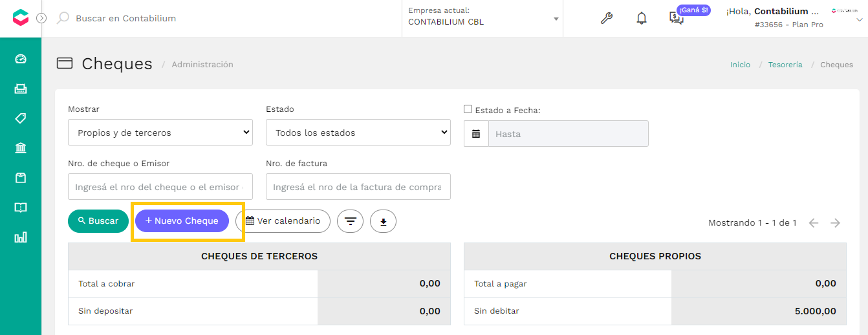The height and width of the screenshot is (335, 868).
Task: Open the filter options icon button
Action: pyautogui.click(x=351, y=221)
